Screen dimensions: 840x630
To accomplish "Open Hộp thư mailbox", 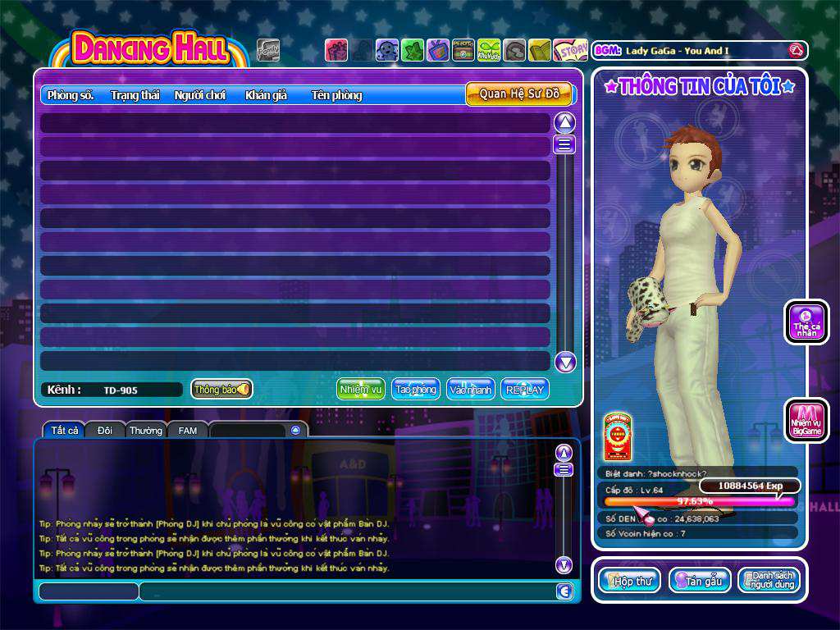I will tap(629, 581).
